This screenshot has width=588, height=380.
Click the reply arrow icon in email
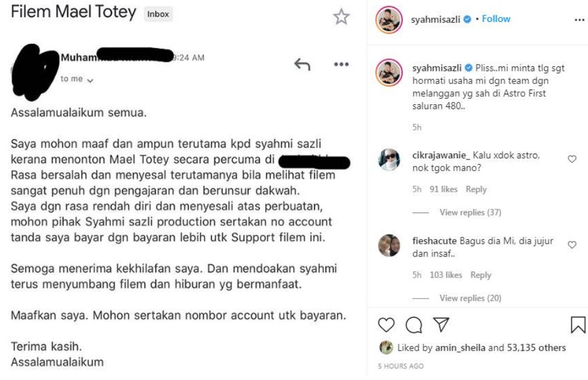coord(302,65)
